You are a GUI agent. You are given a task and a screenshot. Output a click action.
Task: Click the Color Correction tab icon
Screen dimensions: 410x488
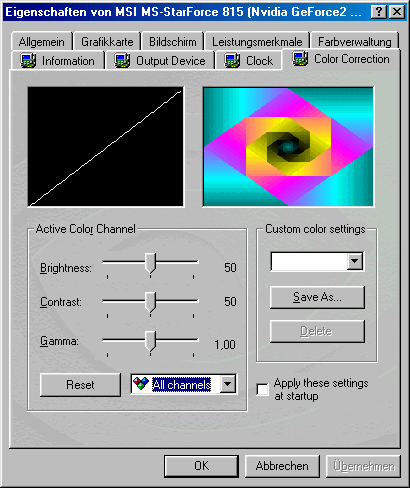(x=300, y=58)
